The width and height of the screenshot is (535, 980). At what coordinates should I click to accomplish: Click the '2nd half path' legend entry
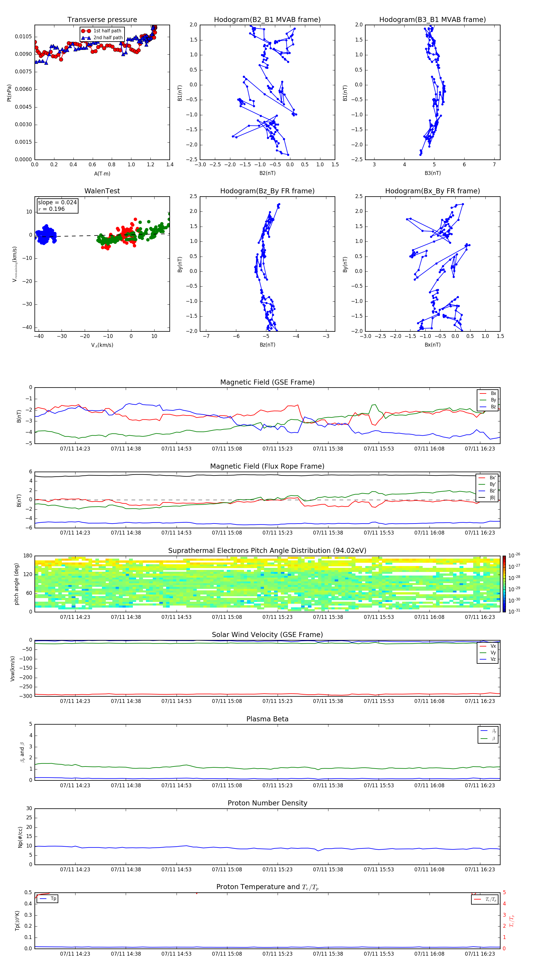tap(102, 38)
